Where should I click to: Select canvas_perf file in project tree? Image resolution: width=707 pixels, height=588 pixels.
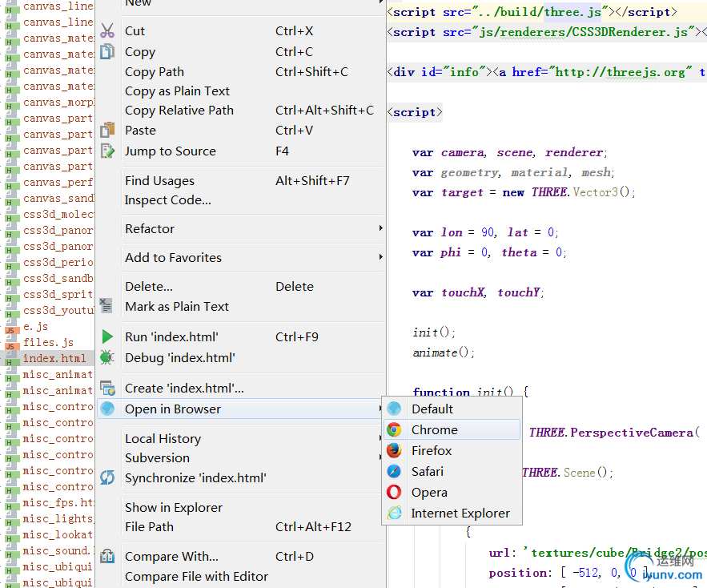coord(58,183)
